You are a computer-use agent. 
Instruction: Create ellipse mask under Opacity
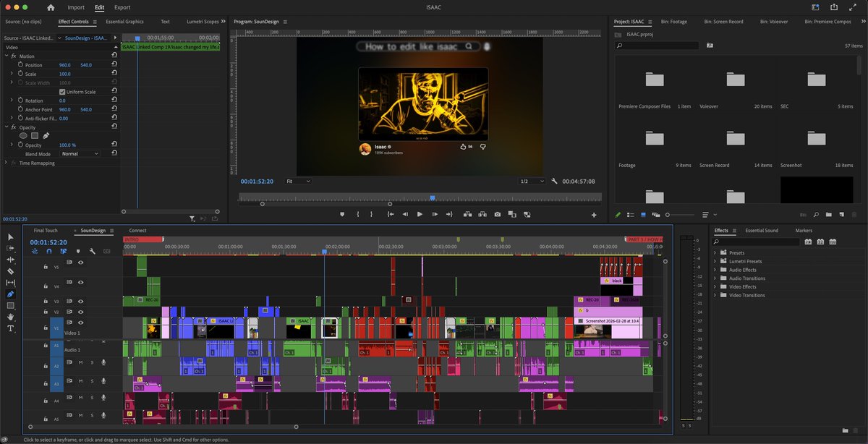point(23,135)
